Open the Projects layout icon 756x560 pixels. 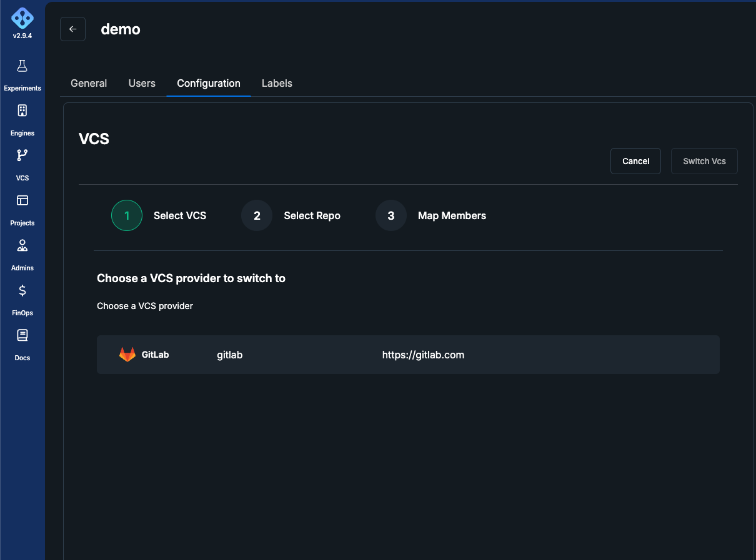[x=22, y=200]
